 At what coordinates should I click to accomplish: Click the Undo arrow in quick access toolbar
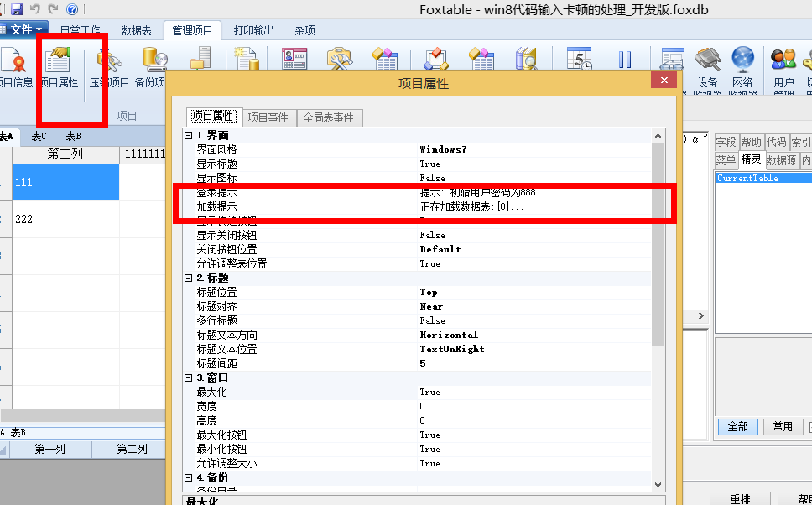click(35, 8)
